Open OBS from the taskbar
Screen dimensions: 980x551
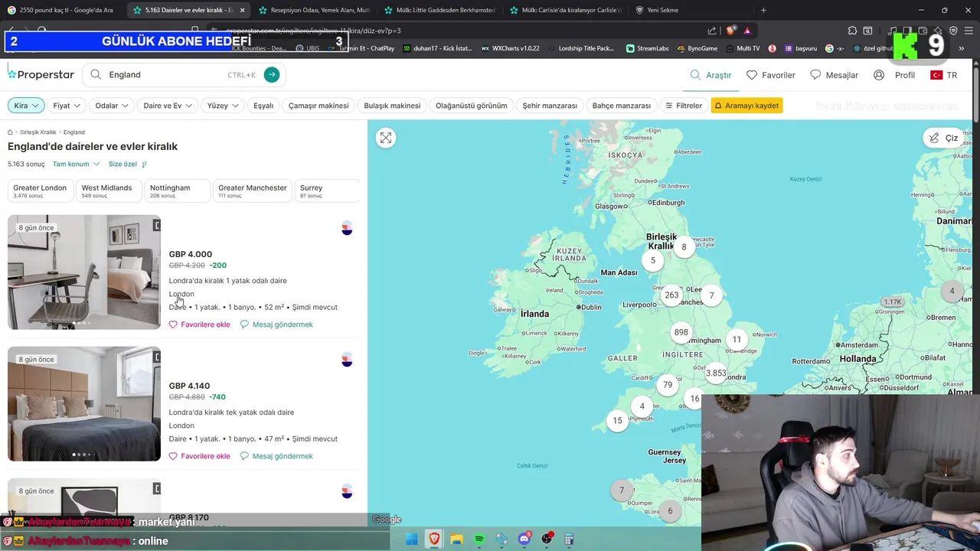tap(547, 540)
